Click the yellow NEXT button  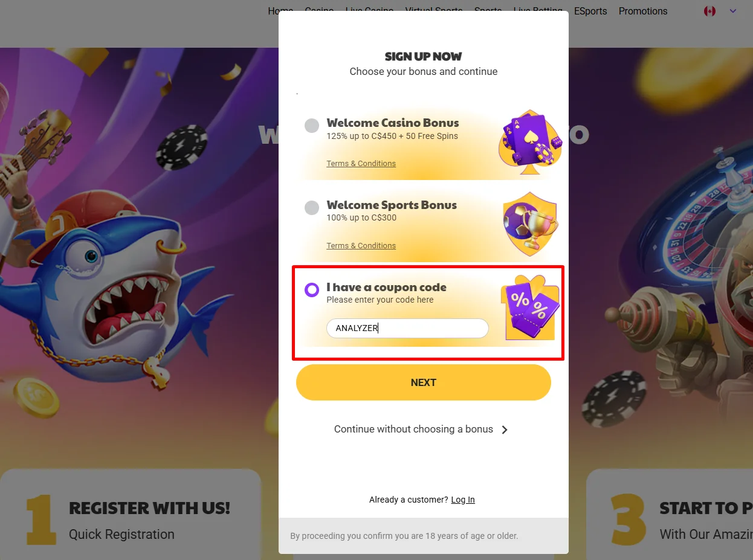pos(424,382)
